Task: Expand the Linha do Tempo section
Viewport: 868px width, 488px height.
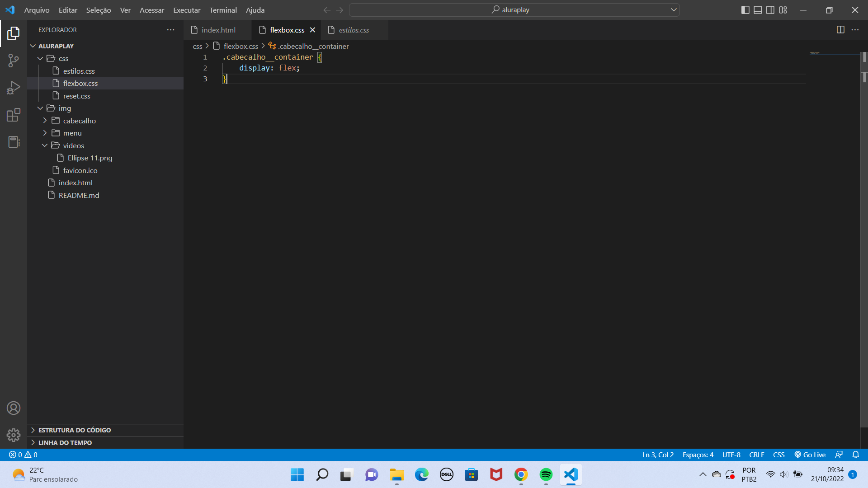Action: pos(105,443)
